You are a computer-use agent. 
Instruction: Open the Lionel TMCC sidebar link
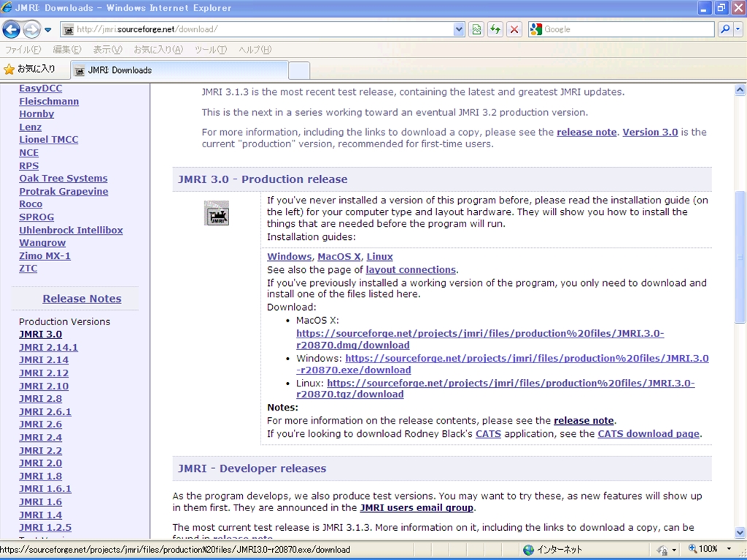(49, 140)
